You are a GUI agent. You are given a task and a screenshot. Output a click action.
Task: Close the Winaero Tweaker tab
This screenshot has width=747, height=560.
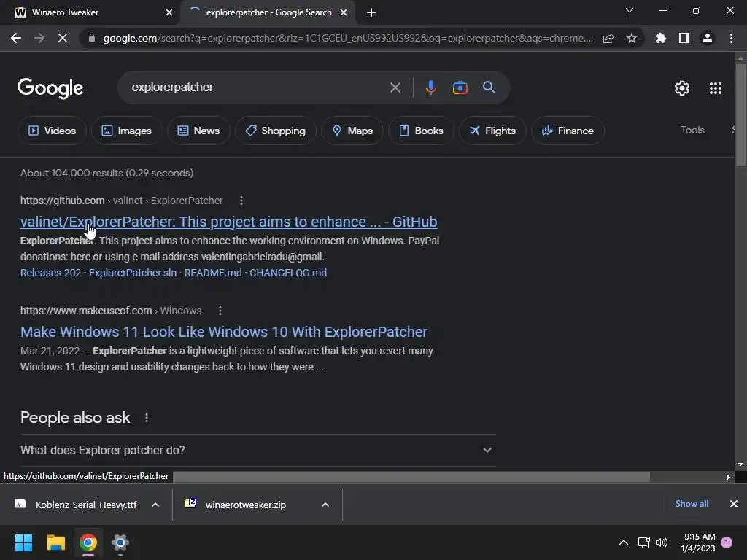pyautogui.click(x=169, y=12)
